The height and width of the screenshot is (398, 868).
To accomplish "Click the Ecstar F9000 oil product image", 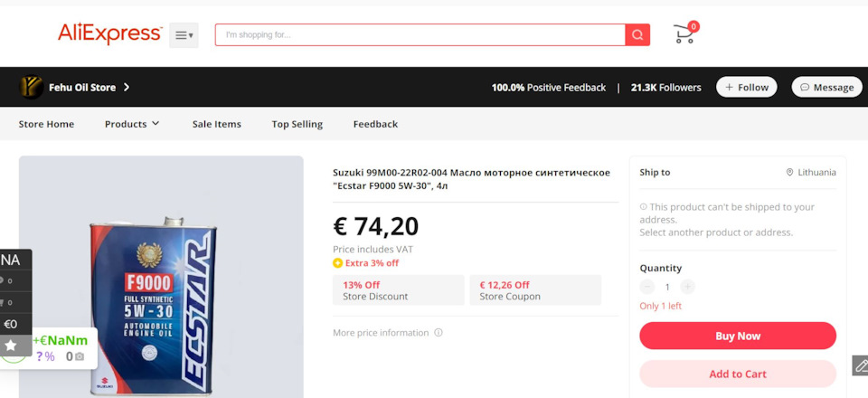I will coord(161,277).
